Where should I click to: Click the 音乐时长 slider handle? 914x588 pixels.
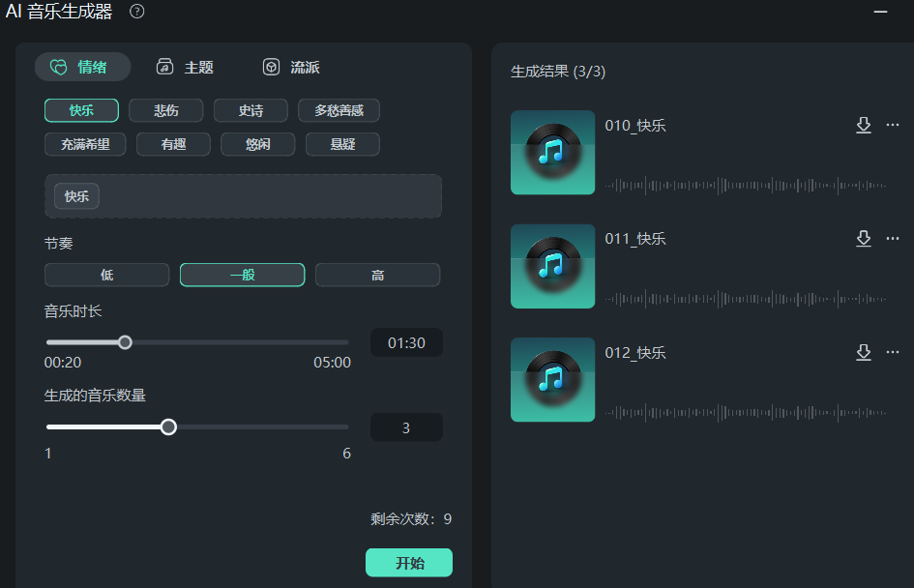[124, 342]
